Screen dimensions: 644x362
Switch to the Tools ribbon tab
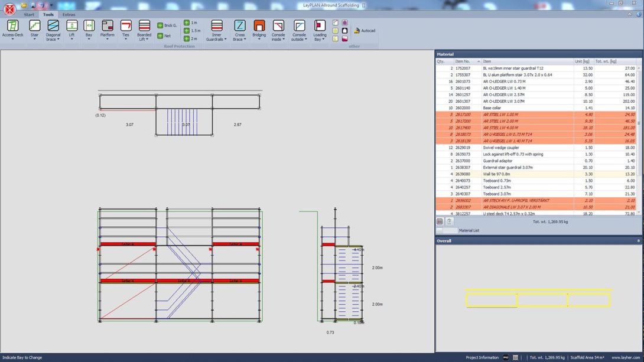48,14
